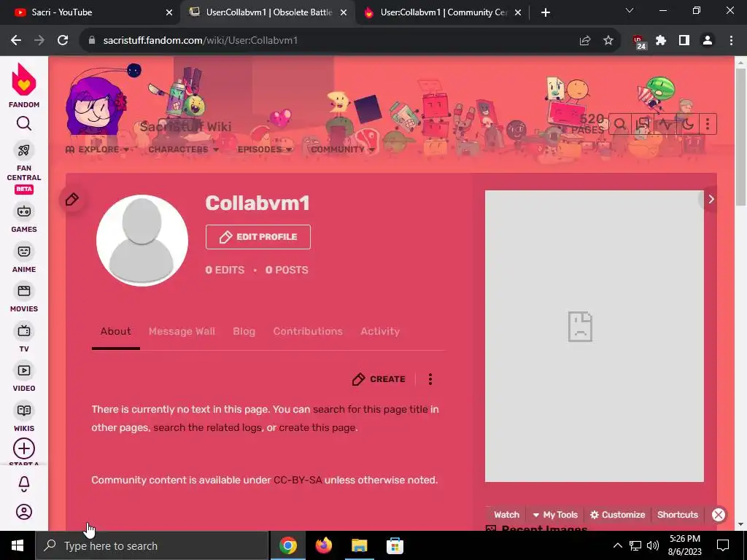
Task: Open recent wiki activity icon
Action: pos(665,124)
